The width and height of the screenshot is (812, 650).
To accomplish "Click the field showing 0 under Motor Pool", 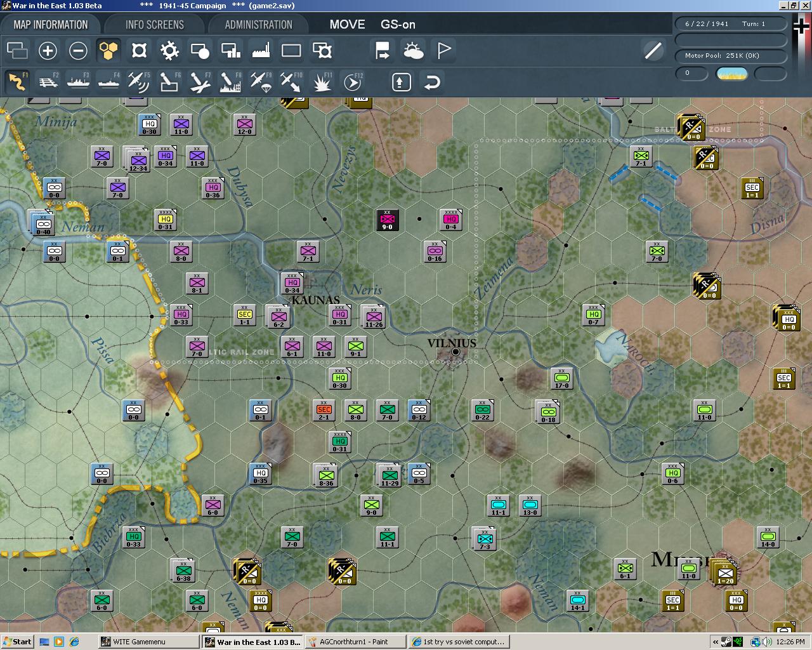I will click(691, 74).
